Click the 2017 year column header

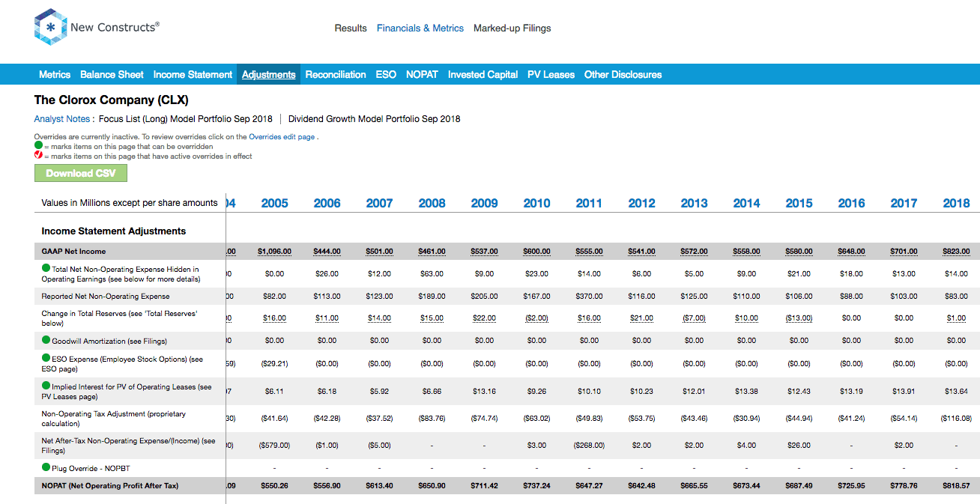click(904, 203)
